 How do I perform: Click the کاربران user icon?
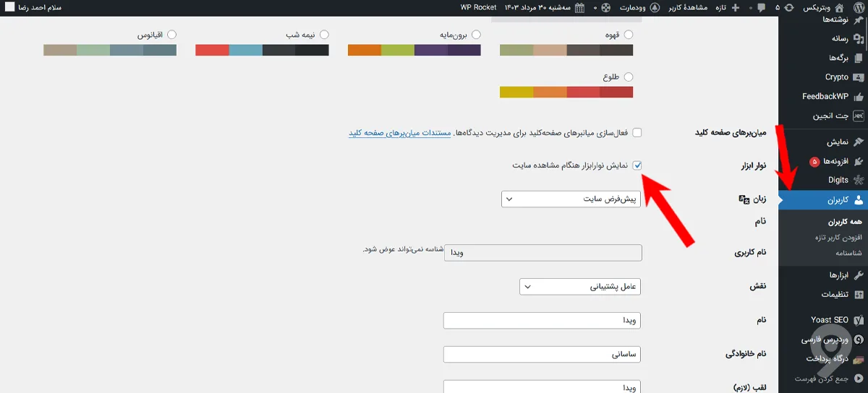coord(858,199)
